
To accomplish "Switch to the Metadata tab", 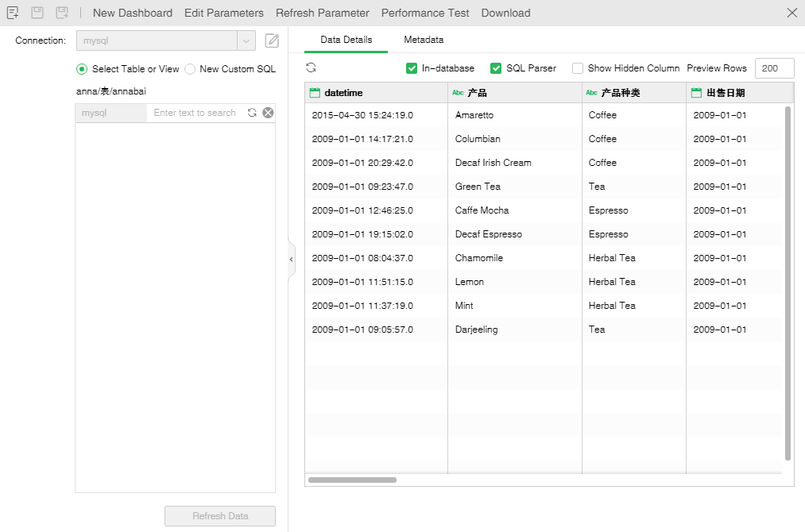I will pos(424,40).
